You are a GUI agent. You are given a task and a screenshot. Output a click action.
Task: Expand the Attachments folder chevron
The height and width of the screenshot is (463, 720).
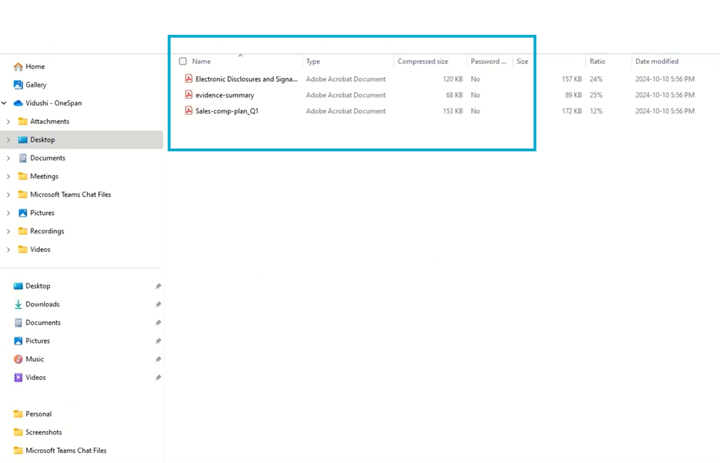pos(8,122)
